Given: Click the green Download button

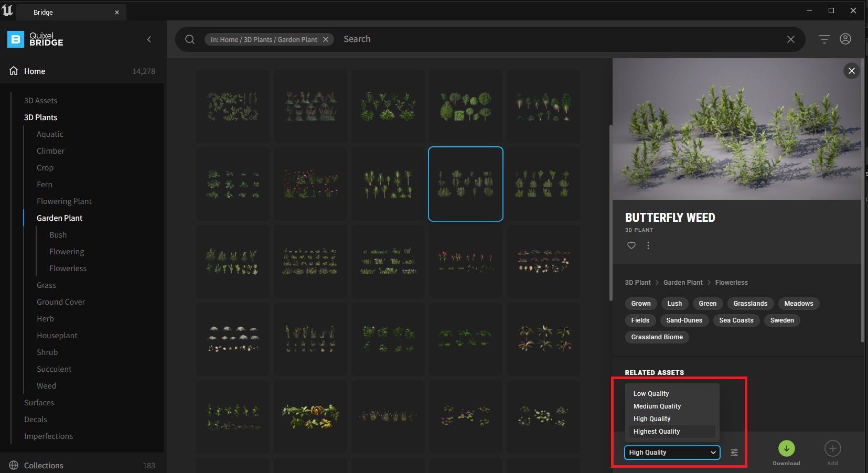Looking at the screenshot, I should point(787,448).
